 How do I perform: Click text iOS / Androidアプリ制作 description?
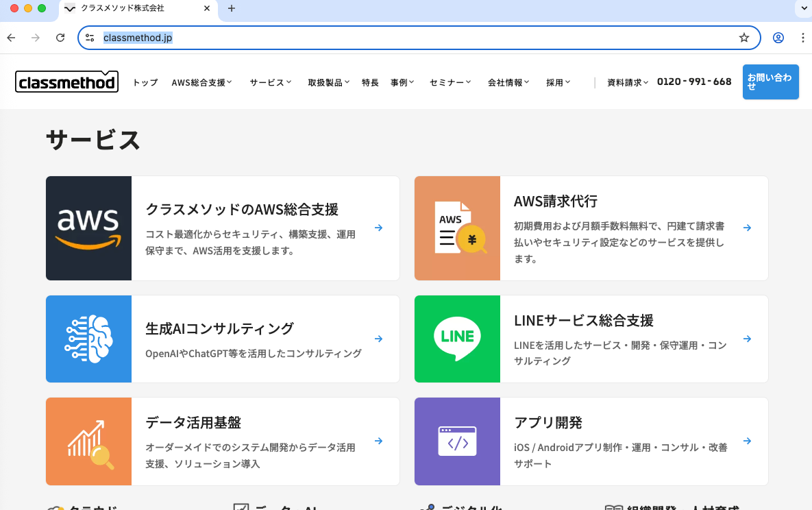(620, 456)
